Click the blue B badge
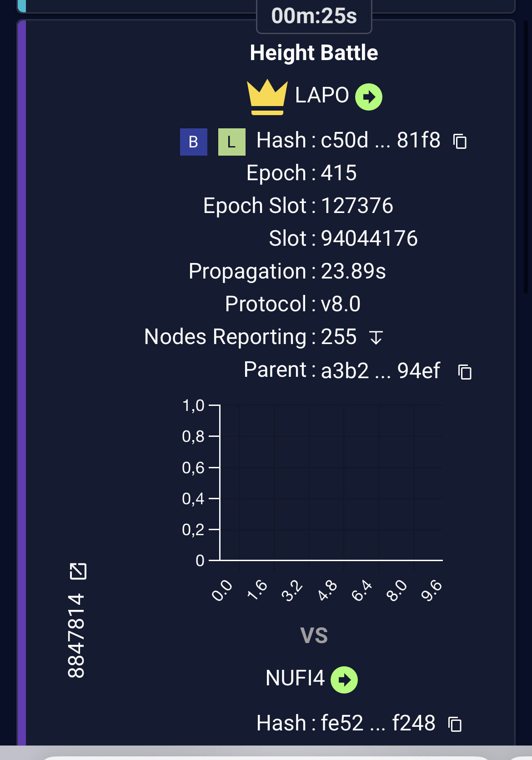Image resolution: width=532 pixels, height=760 pixels. (193, 142)
